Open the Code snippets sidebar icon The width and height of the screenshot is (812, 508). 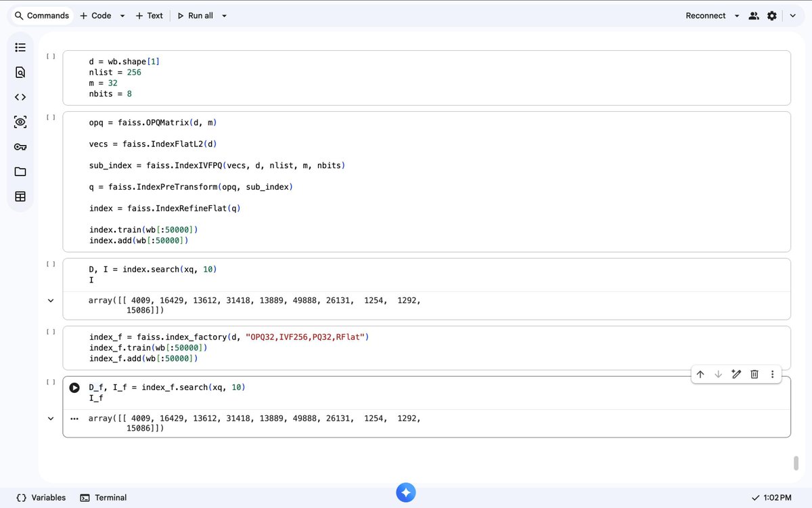tap(20, 98)
